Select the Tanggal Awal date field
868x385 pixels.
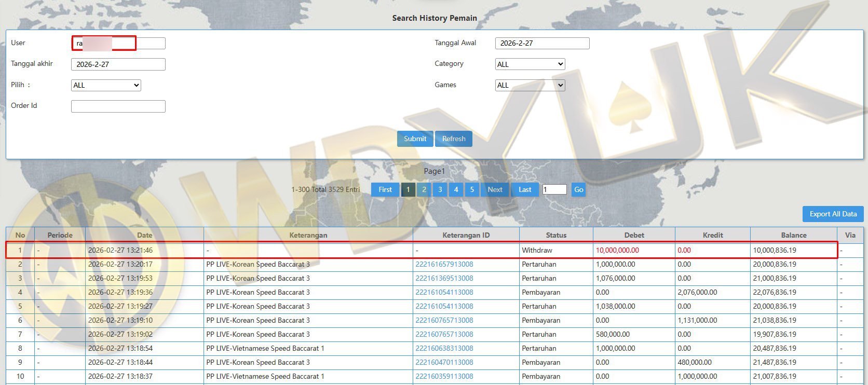(542, 43)
